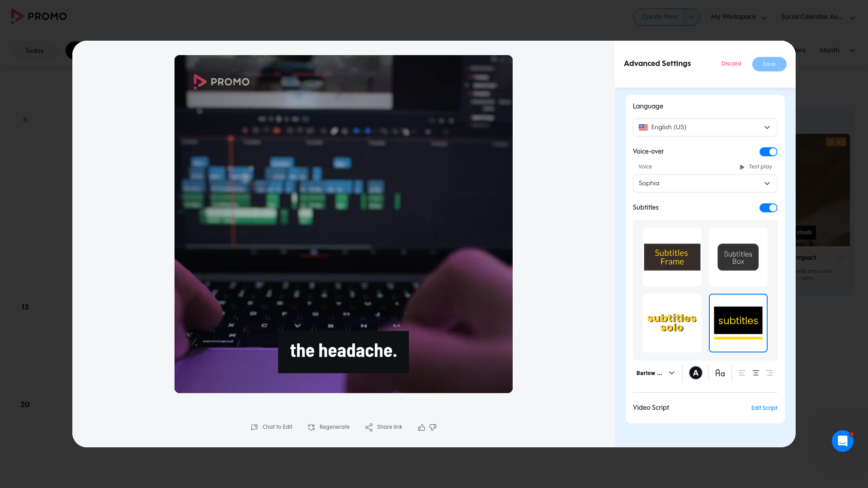This screenshot has width=868, height=488.
Task: Open the Month view dropdown
Action: pyautogui.click(x=837, y=50)
